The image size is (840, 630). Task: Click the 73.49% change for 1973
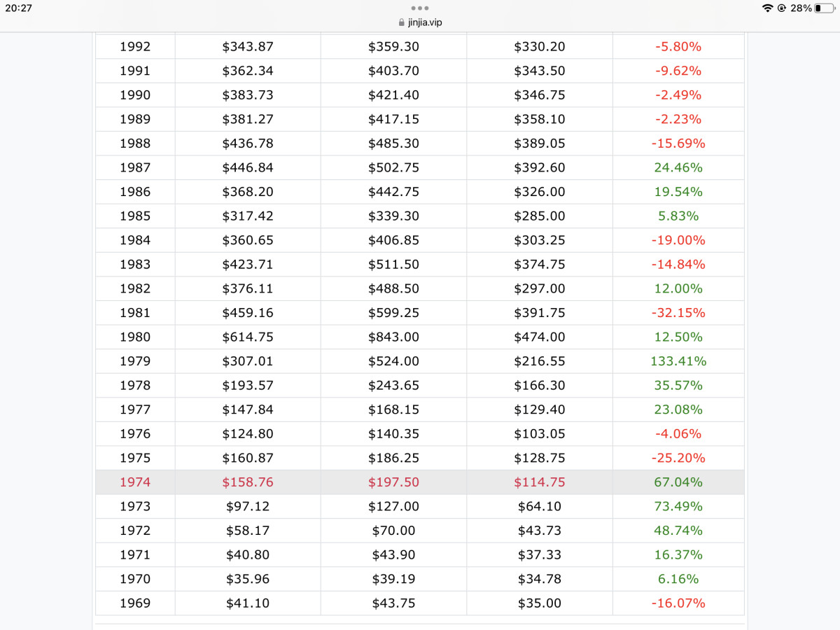678,506
